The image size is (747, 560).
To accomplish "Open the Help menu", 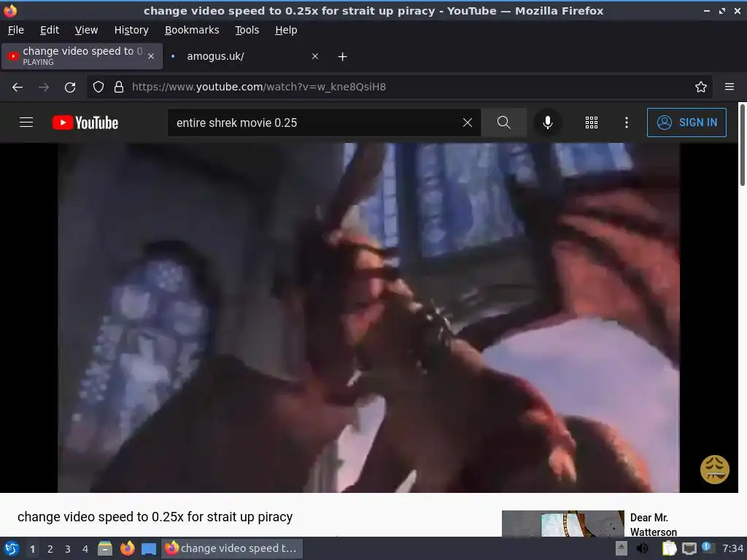I will click(x=286, y=30).
